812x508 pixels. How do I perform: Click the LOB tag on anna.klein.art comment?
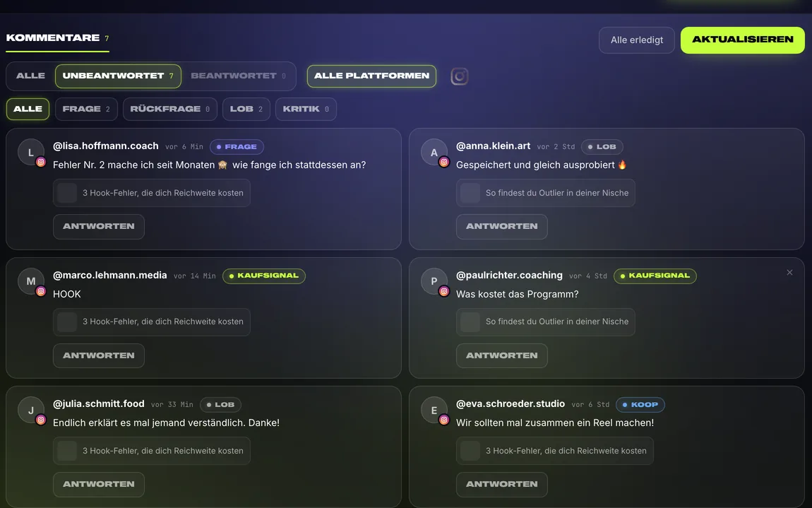point(602,147)
